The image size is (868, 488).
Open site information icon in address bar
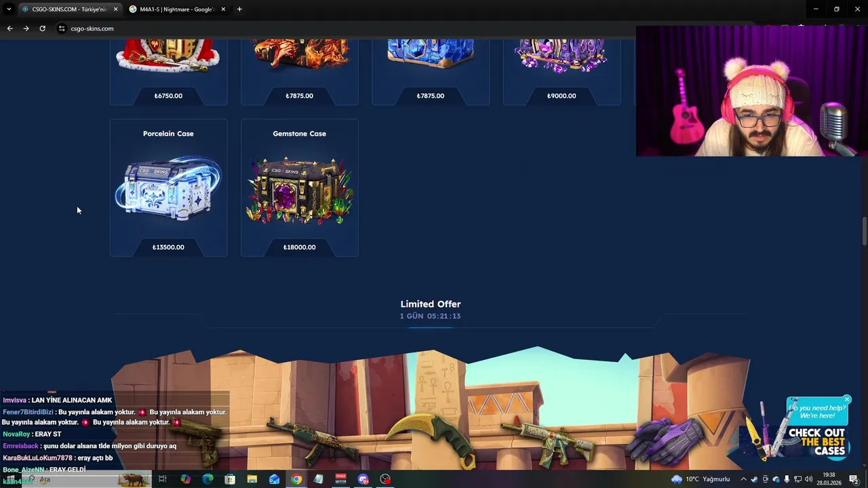[x=62, y=28]
